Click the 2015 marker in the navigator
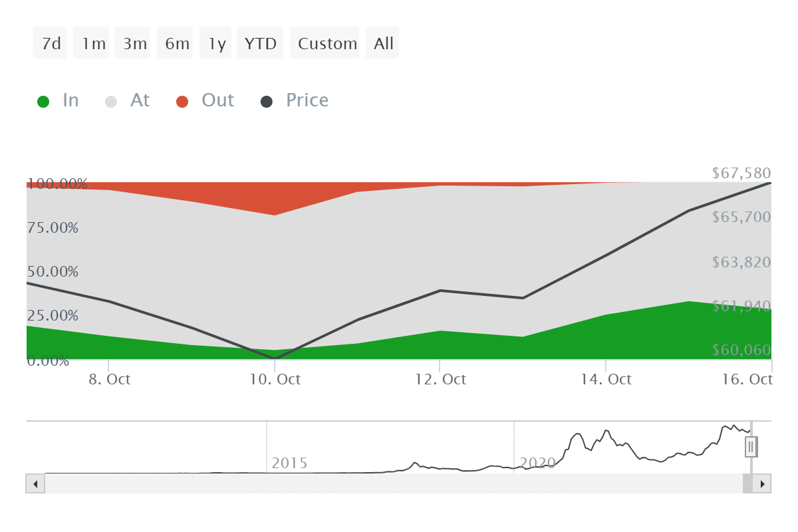The image size is (798, 532). pyautogui.click(x=289, y=463)
